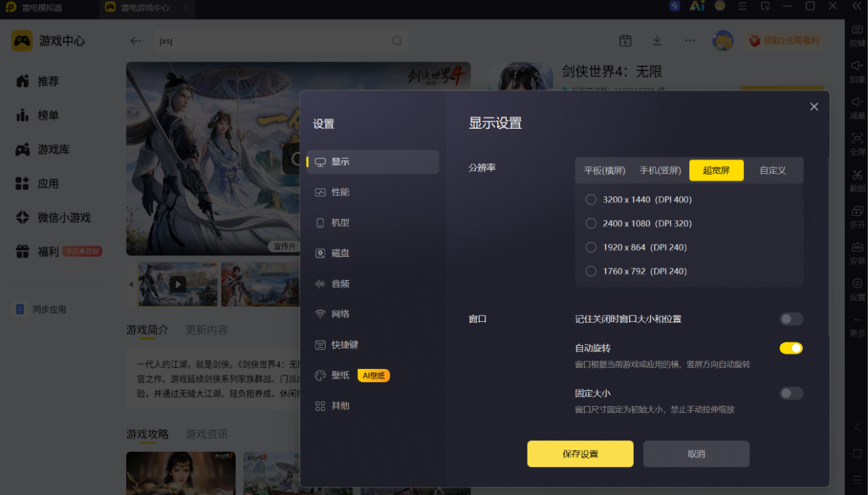The width and height of the screenshot is (868, 495).
Task: Toggle the 固定大小 fixed size switch
Action: tap(791, 394)
